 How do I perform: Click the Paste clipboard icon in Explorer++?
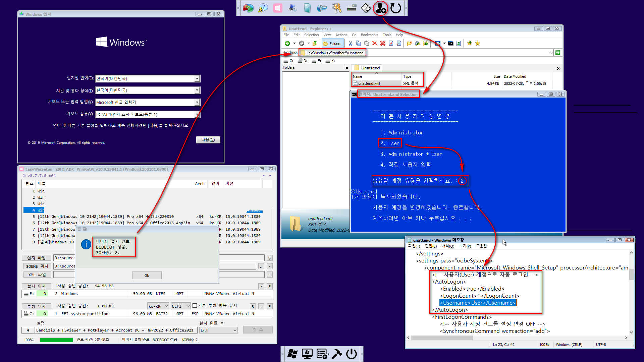[x=367, y=43]
